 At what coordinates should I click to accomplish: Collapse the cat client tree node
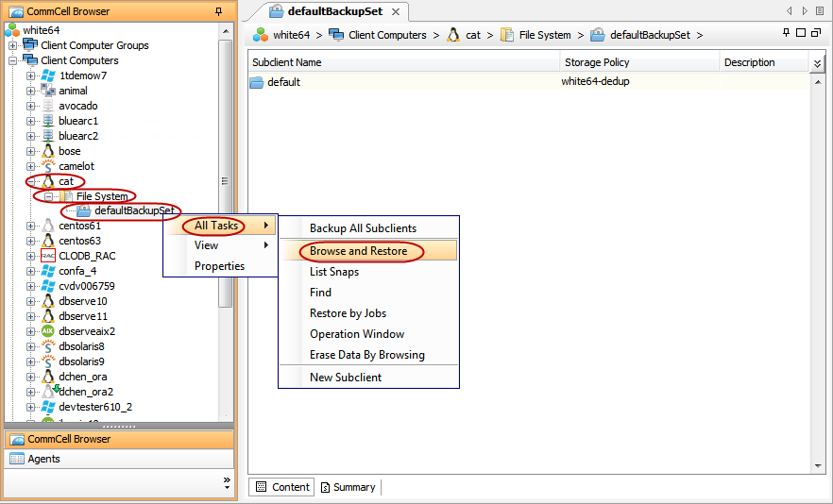30,181
